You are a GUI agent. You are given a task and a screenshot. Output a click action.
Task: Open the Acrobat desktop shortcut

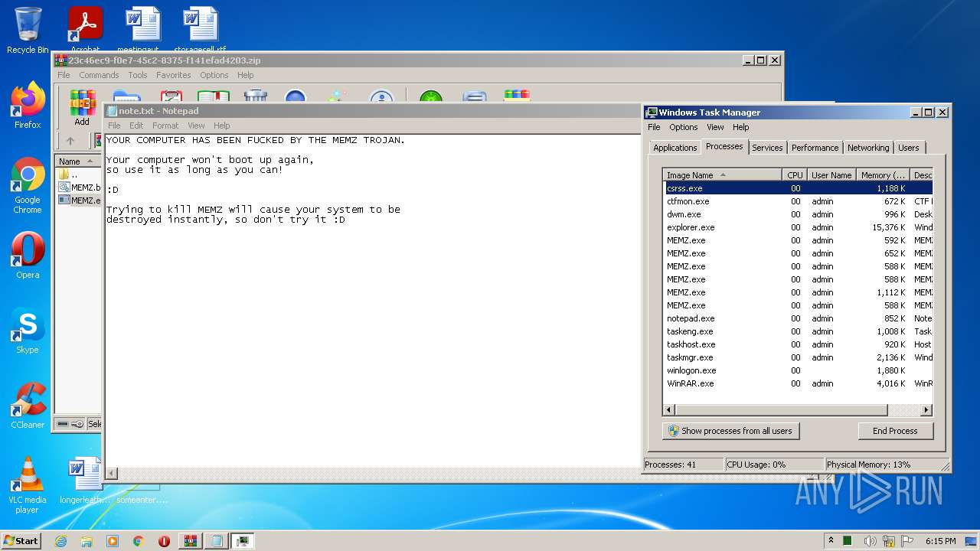pyautogui.click(x=85, y=30)
